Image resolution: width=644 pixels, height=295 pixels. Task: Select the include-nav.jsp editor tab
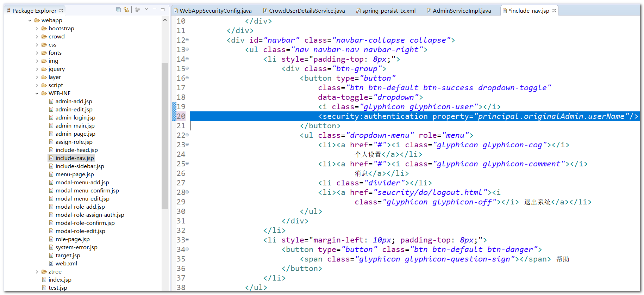(x=529, y=11)
